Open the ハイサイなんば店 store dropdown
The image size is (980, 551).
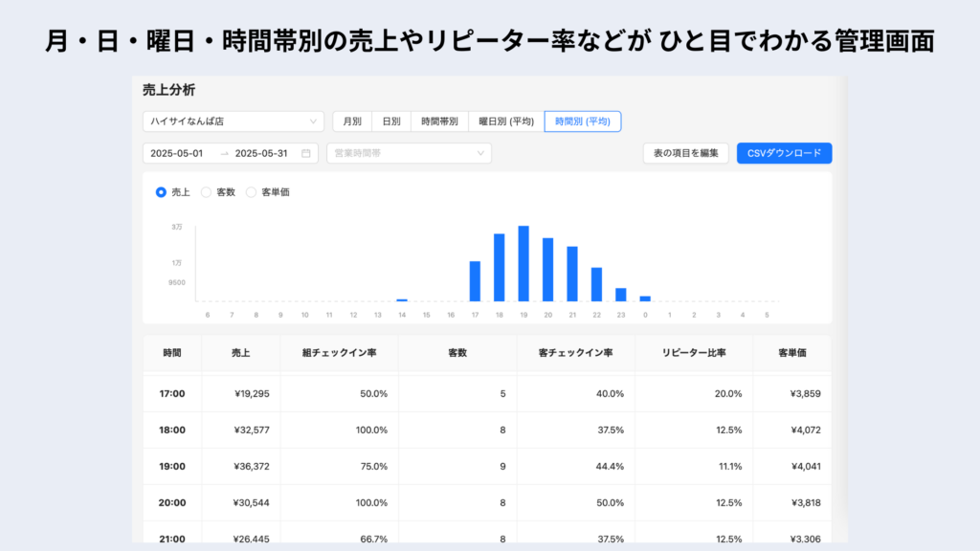pyautogui.click(x=230, y=121)
